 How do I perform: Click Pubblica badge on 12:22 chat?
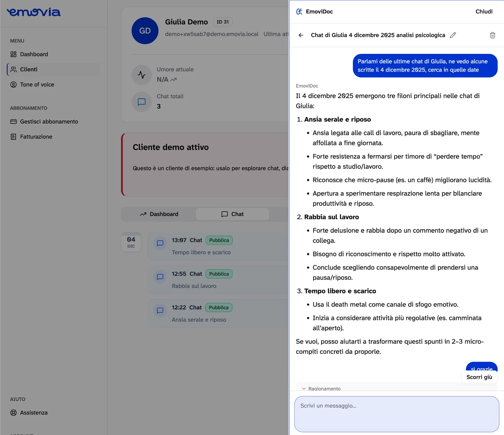(x=219, y=307)
